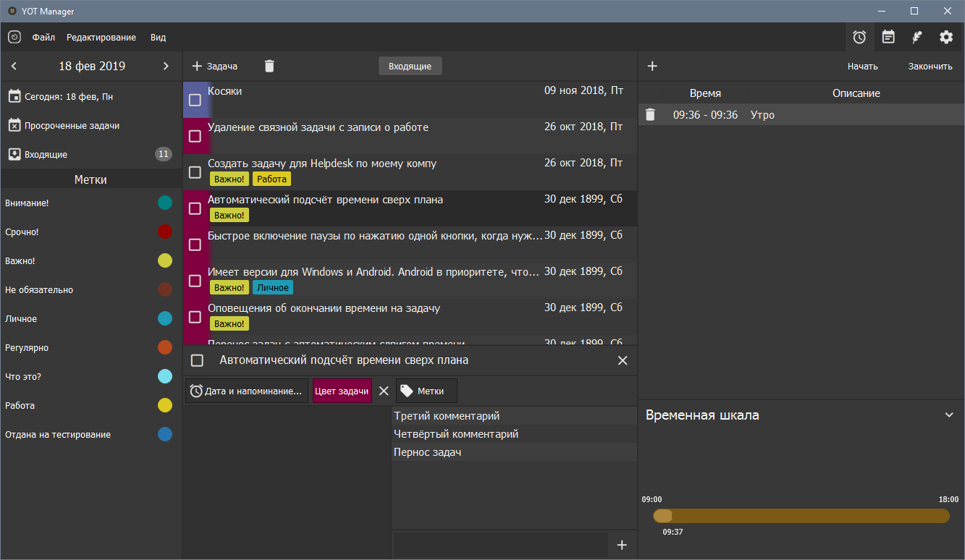Add comment using the bottom plus icon
This screenshot has width=965, height=560.
click(x=621, y=545)
